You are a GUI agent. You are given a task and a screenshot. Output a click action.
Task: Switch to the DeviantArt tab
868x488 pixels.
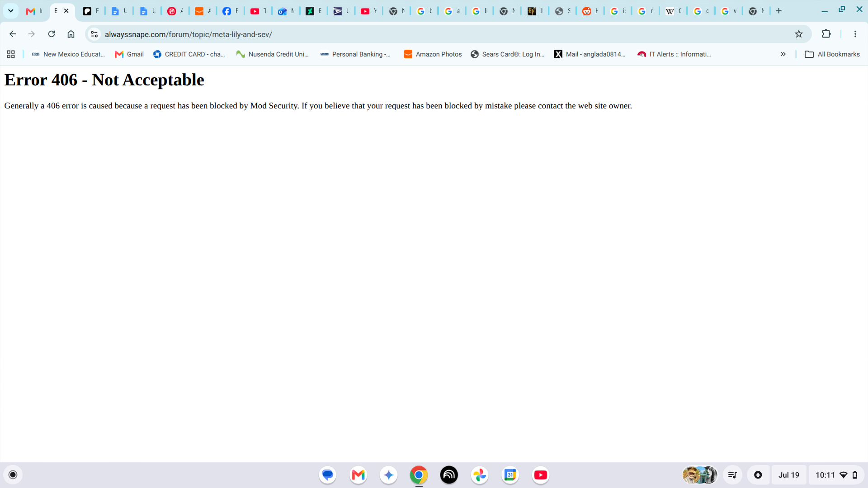[313, 11]
